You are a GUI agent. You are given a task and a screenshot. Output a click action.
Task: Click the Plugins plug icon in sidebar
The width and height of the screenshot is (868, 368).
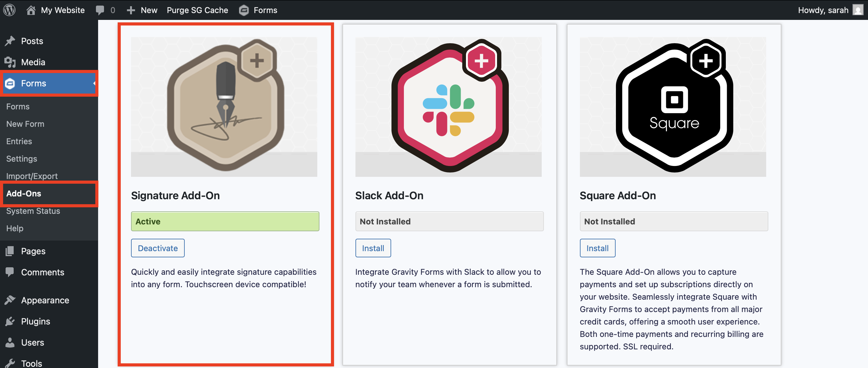10,321
